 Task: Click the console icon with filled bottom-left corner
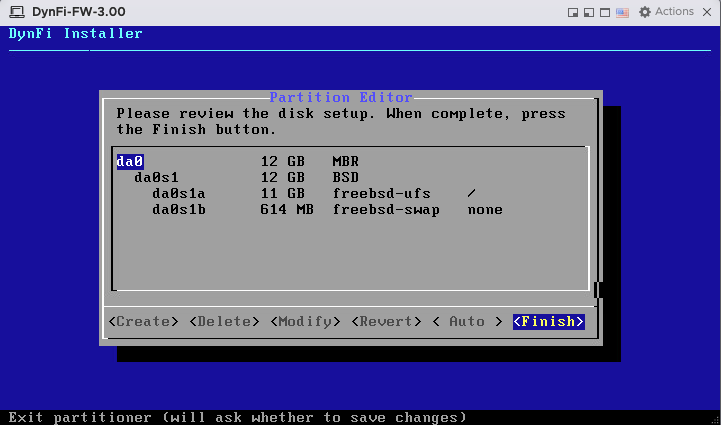tap(589, 12)
